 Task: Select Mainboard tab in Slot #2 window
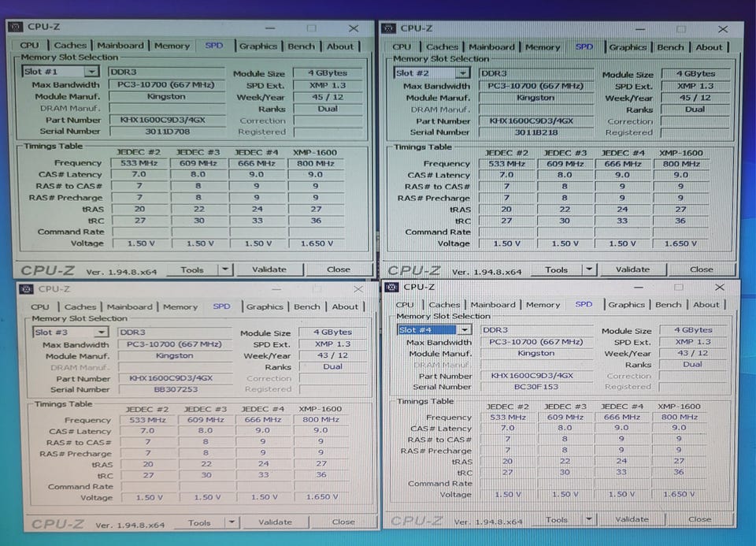pos(491,46)
